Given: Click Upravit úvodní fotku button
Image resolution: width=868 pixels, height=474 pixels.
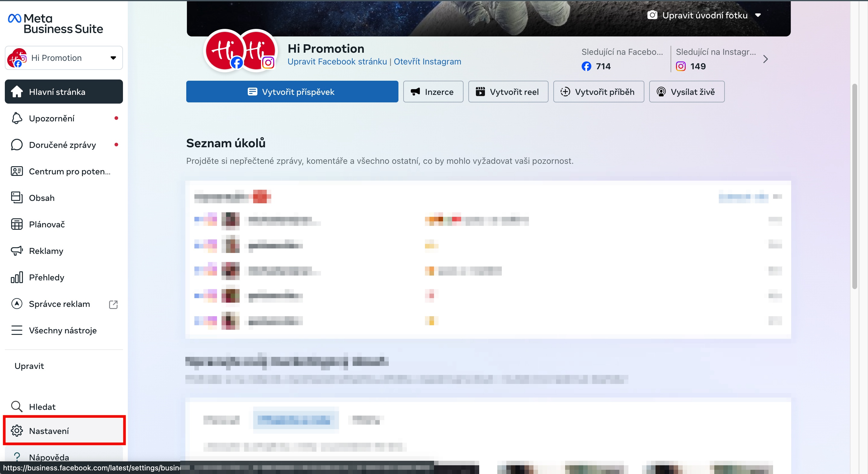Looking at the screenshot, I should (x=704, y=15).
